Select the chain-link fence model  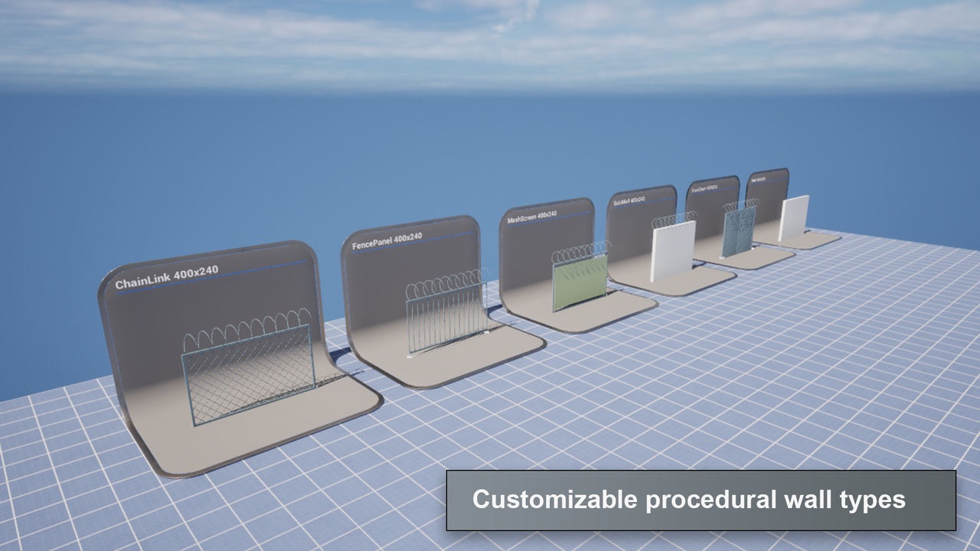point(249,366)
